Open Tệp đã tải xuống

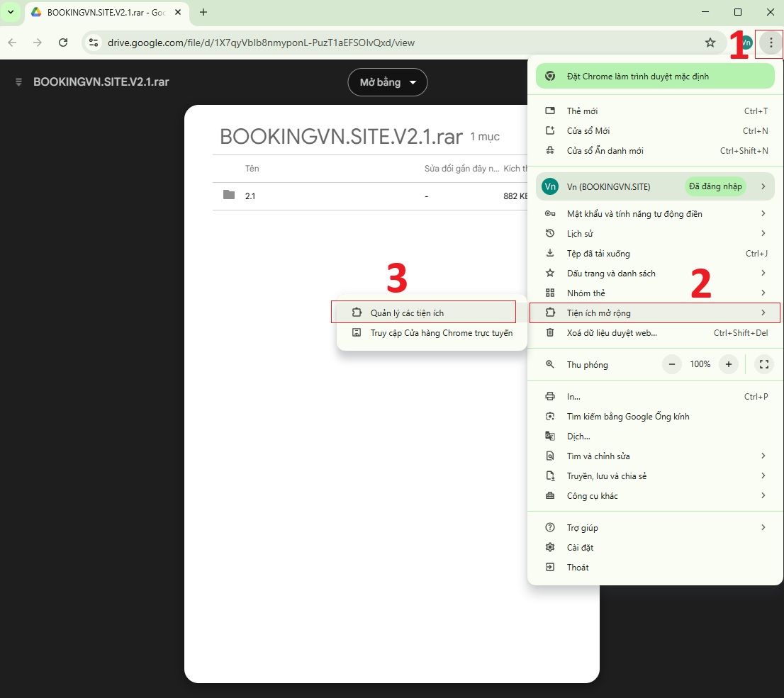click(x=656, y=254)
